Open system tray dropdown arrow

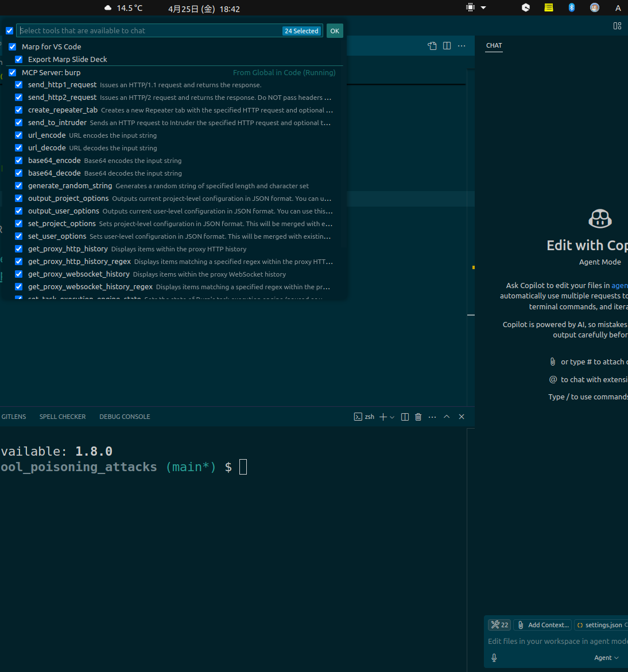[x=483, y=7]
